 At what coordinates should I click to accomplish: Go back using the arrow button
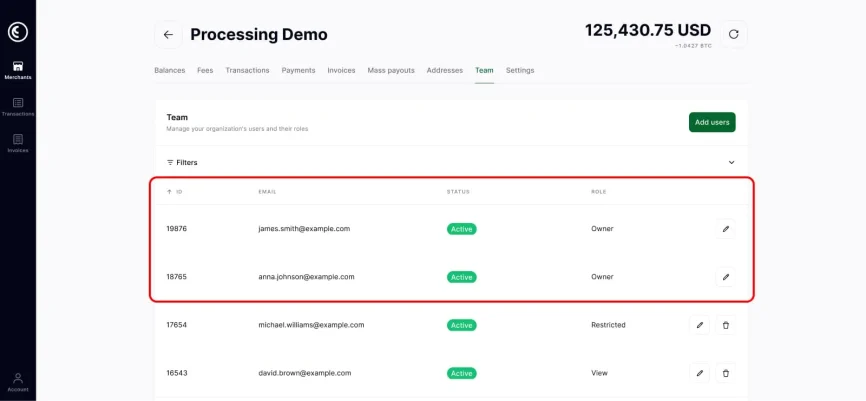click(x=168, y=34)
